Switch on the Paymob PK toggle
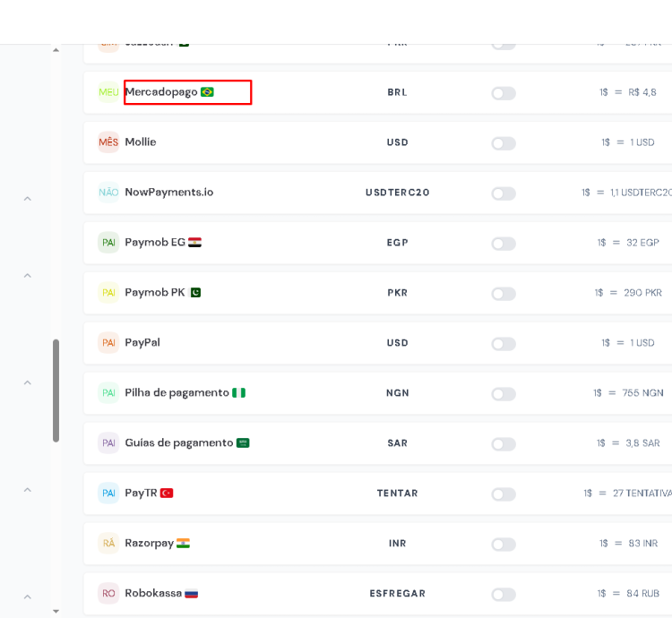672x618 pixels. pyautogui.click(x=504, y=294)
